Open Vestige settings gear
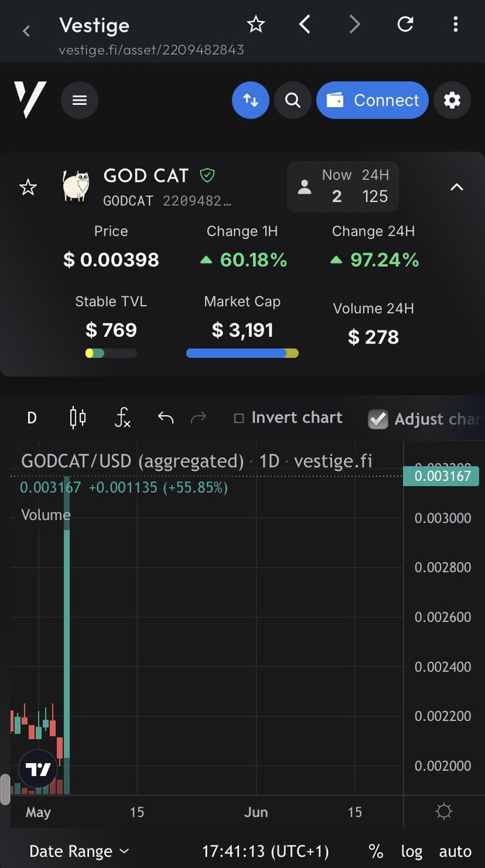The width and height of the screenshot is (485, 868). point(452,101)
